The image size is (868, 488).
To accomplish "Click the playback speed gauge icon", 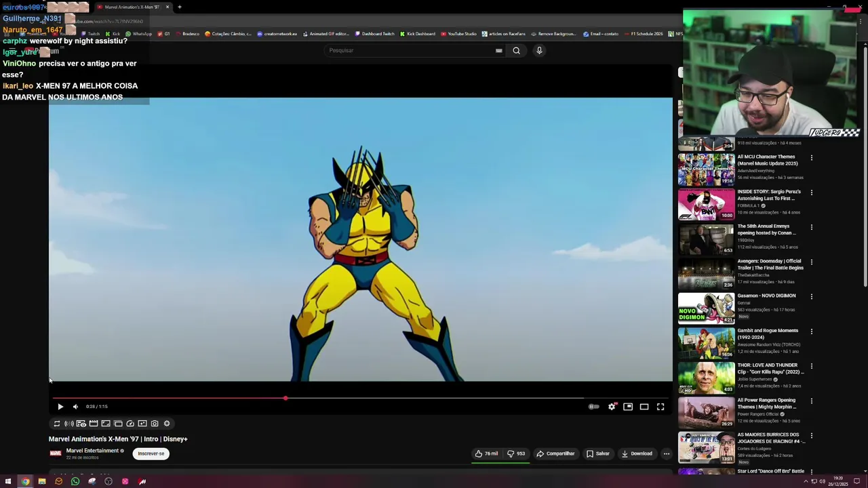I will 130,424.
